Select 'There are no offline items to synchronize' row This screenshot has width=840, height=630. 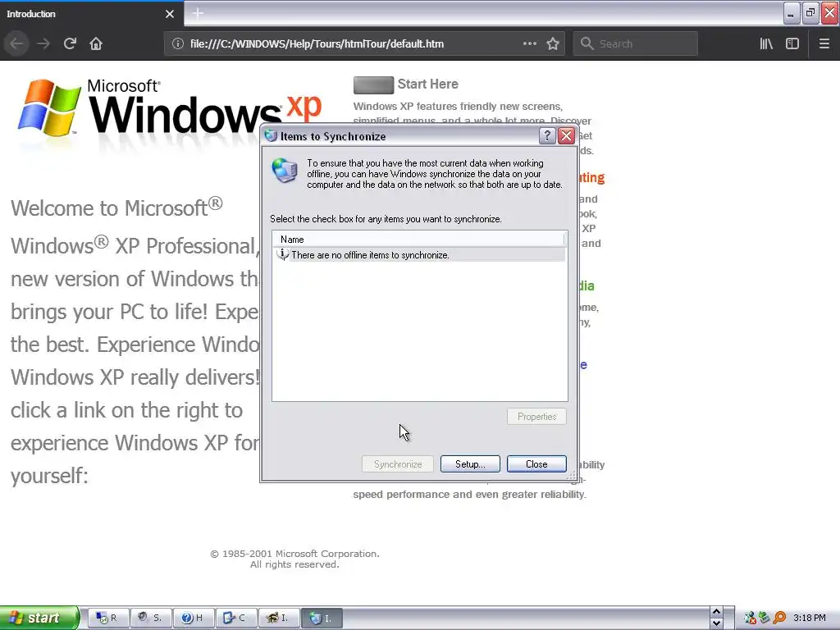[x=419, y=255]
